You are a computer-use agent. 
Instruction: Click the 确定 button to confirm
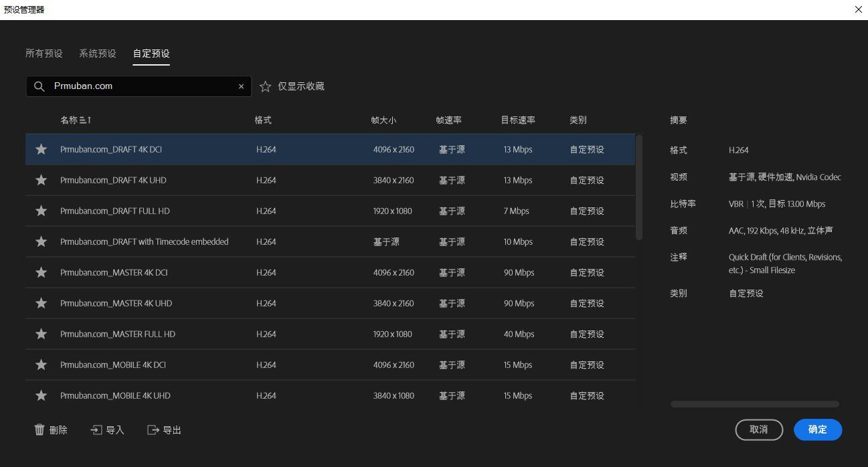click(818, 430)
